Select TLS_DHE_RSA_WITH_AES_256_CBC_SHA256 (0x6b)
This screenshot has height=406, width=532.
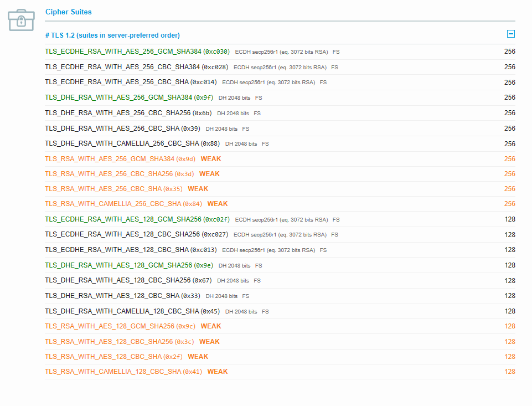128,113
